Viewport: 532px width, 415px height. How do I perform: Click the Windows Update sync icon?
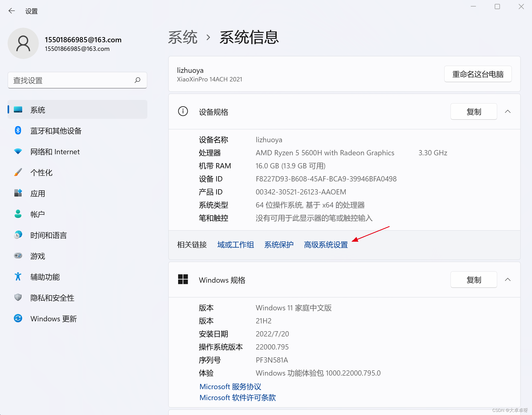tap(18, 318)
